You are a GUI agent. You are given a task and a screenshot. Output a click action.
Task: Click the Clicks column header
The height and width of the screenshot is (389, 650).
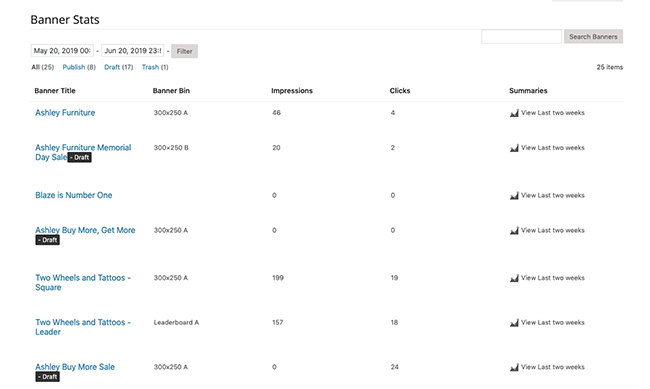400,91
